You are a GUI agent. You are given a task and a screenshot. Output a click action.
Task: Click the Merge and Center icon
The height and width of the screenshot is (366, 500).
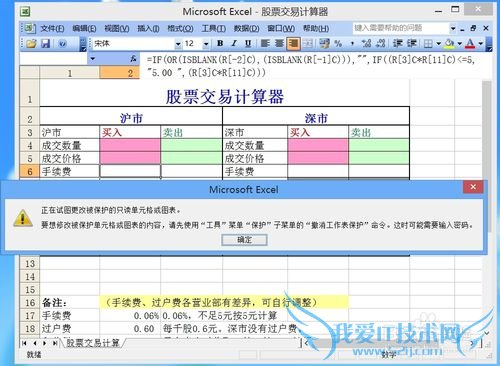[308, 43]
